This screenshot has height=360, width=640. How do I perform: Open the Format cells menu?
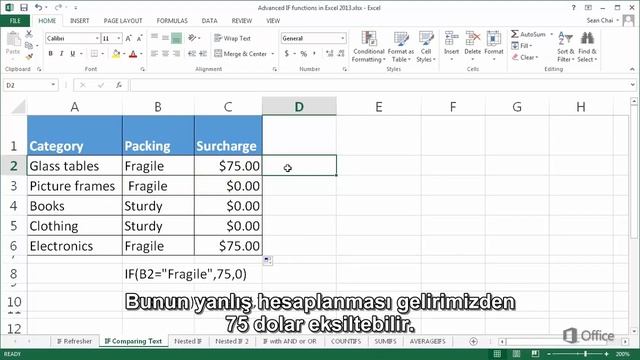pyautogui.click(x=494, y=47)
